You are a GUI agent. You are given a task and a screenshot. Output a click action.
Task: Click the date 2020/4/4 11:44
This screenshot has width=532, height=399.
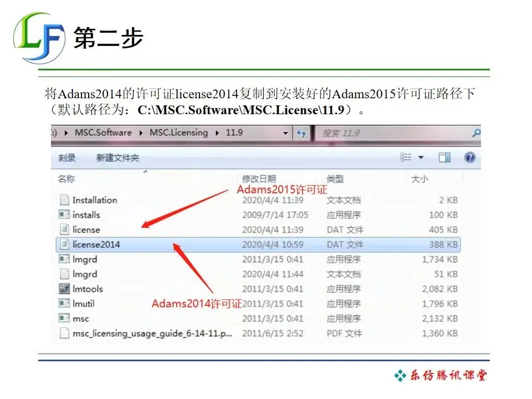pos(273,274)
